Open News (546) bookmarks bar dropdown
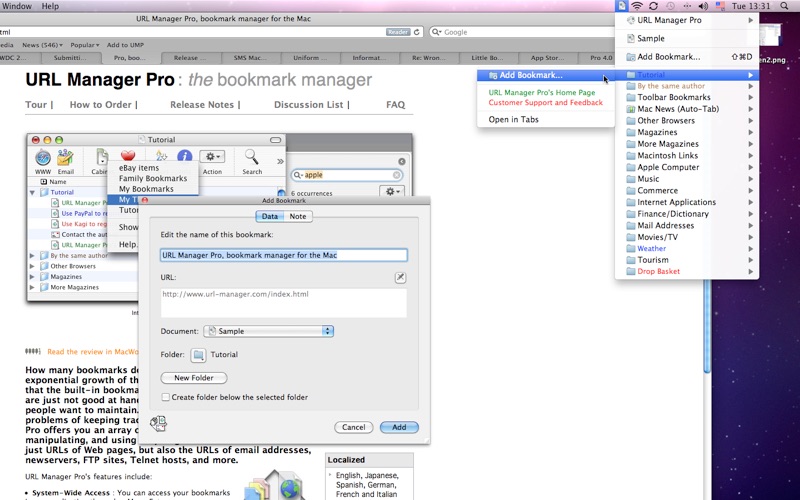This screenshot has height=500, width=800. click(42, 45)
